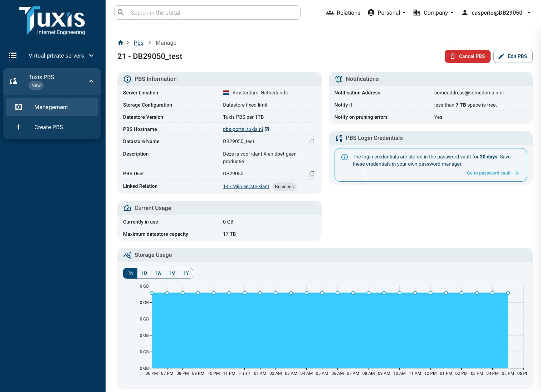Click the Company building icon

pyautogui.click(x=417, y=13)
